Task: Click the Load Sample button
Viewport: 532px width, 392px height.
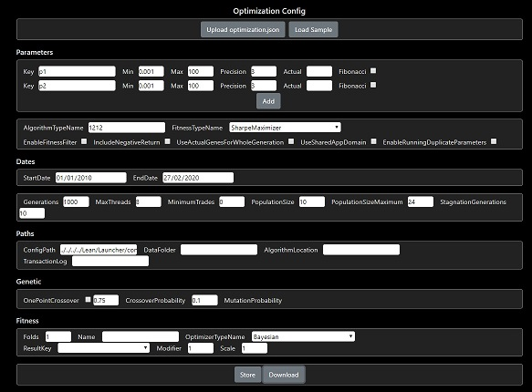Action: tap(313, 29)
